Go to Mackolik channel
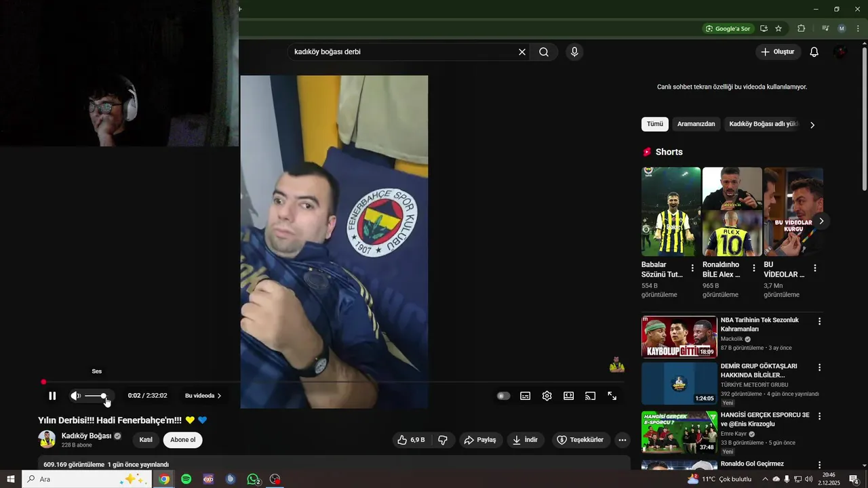Screen dimensions: 868x488 click(x=732, y=339)
